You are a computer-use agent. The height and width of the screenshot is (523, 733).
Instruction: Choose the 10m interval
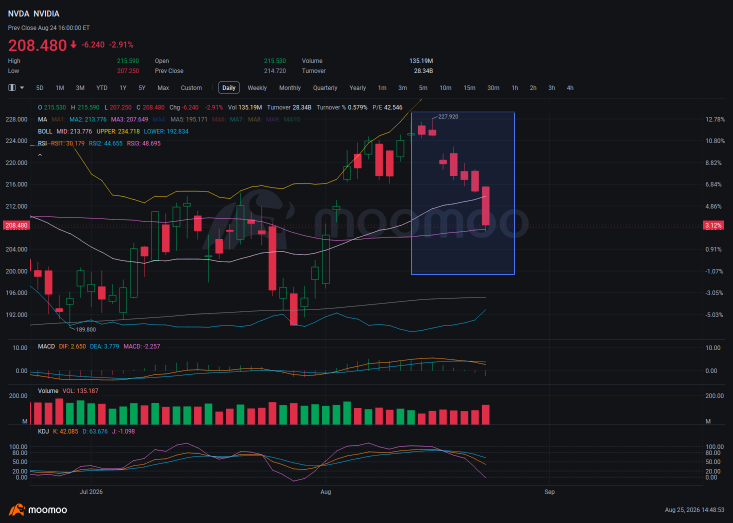click(445, 88)
